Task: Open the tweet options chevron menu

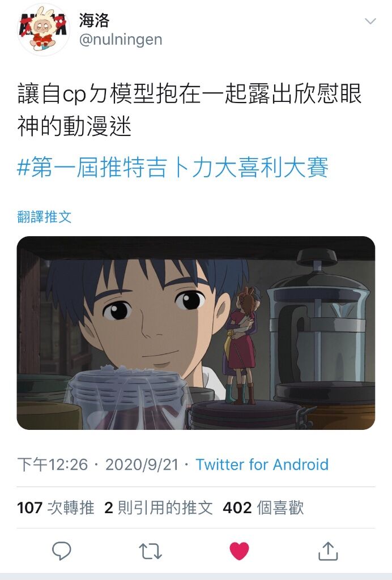Action: 370,21
